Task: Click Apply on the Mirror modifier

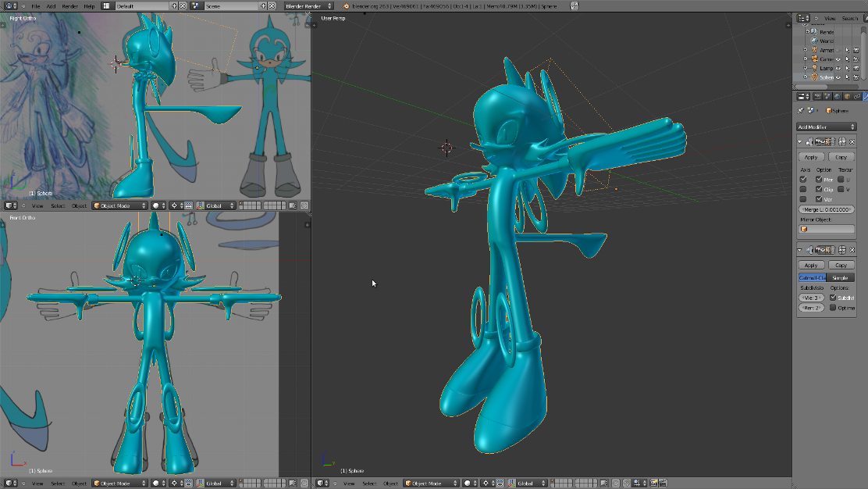Action: (x=811, y=157)
